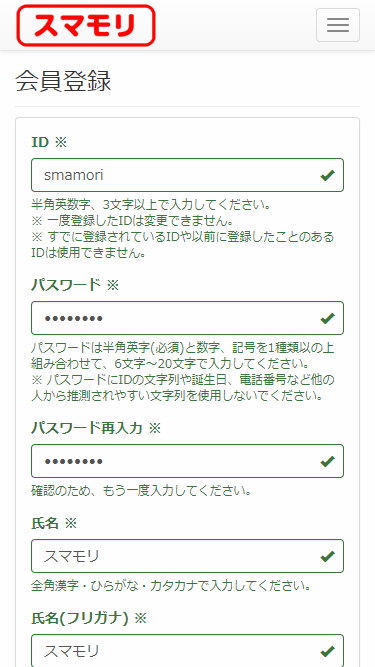The width and height of the screenshot is (375, 667).
Task: Focus the パスワード input field
Action: click(x=187, y=318)
